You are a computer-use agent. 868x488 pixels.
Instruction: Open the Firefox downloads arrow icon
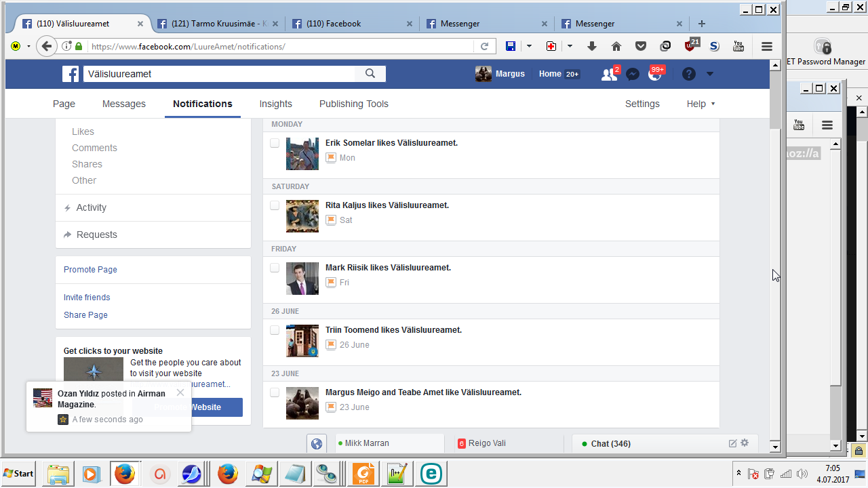[591, 46]
